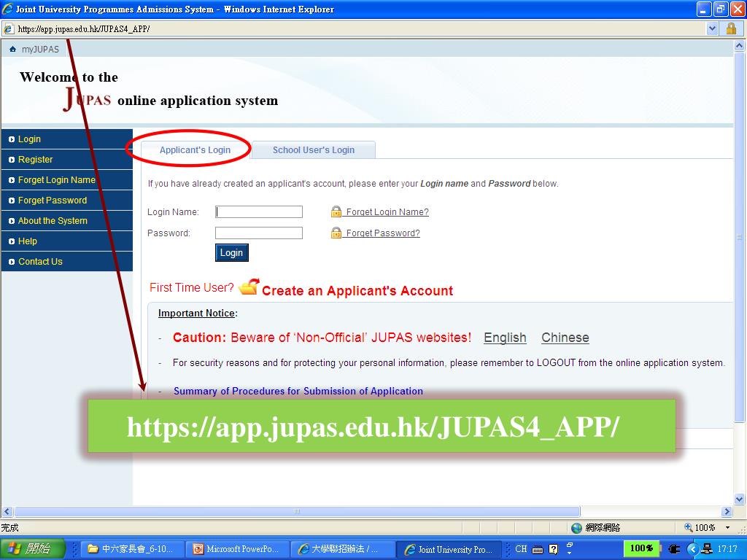This screenshot has width=747, height=560.
Task: Open About the System sidebar item
Action: (66, 221)
